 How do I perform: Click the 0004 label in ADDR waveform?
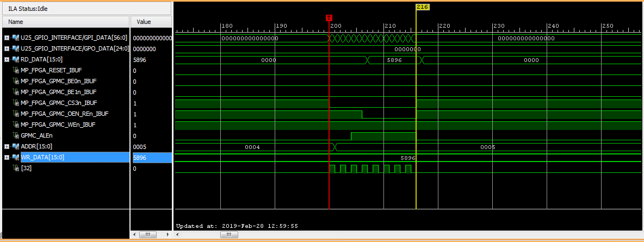tap(252, 147)
